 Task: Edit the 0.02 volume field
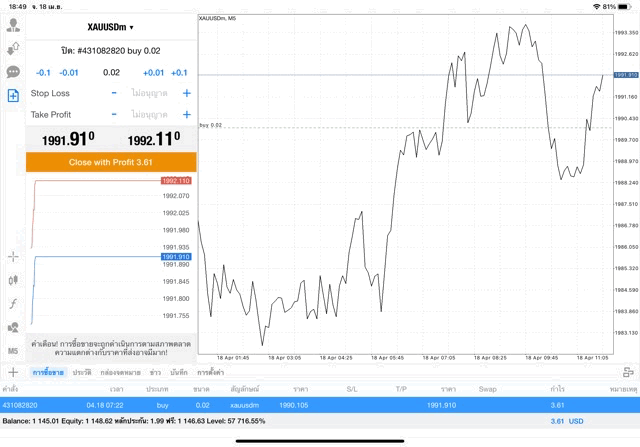tap(111, 73)
